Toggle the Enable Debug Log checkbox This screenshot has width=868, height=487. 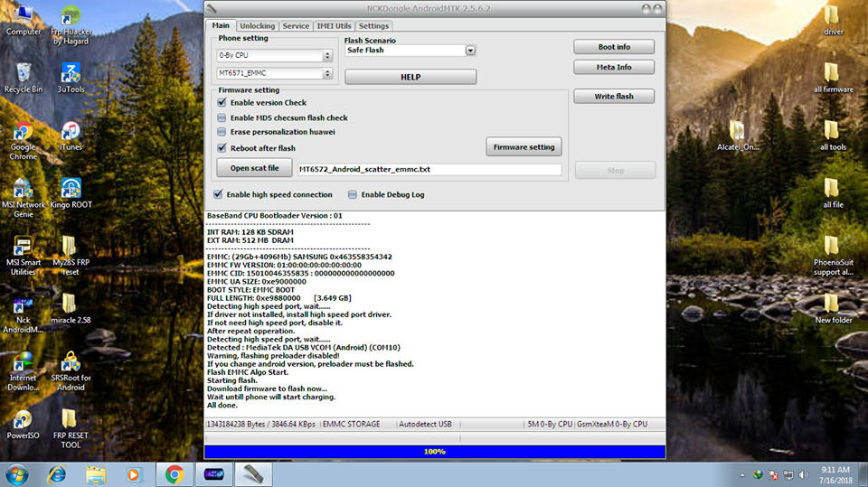[353, 194]
